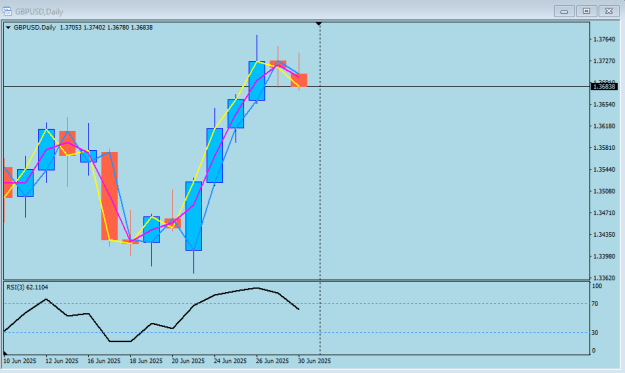Click the black RSI line peak near 26 Jun
Image resolution: width=625 pixels, height=373 pixels.
pos(257,288)
